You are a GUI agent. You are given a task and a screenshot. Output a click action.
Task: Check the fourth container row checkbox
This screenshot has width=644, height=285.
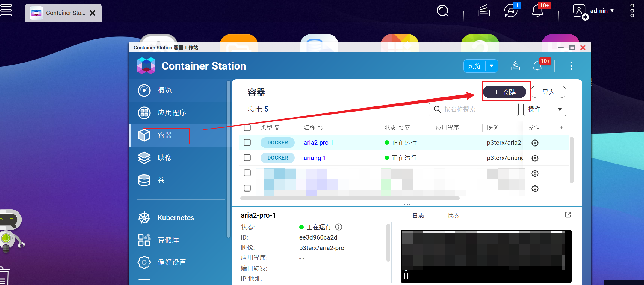(x=247, y=188)
